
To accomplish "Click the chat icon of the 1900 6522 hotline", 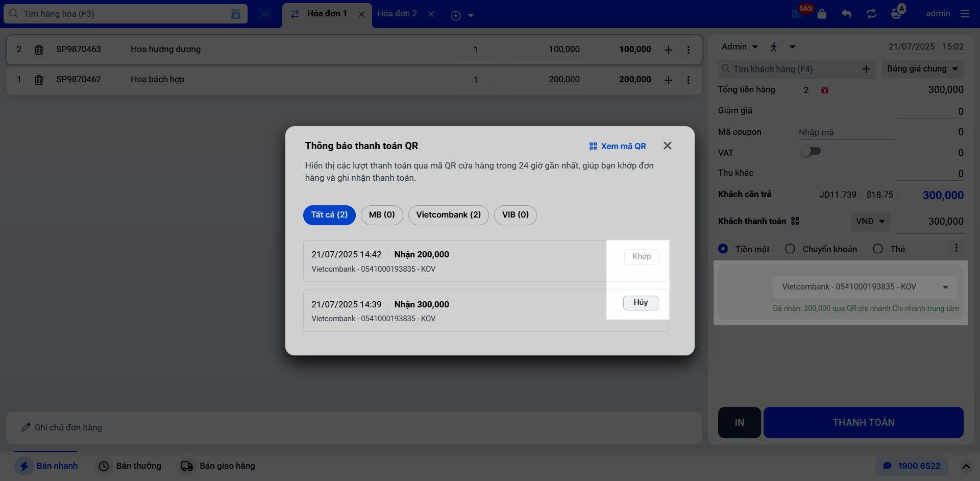I will click(888, 466).
